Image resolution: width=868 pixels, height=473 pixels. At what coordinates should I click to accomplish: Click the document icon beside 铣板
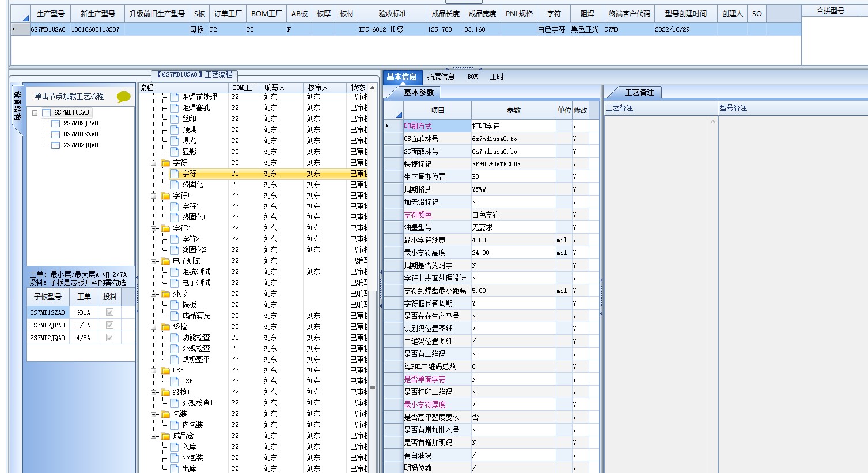tap(175, 304)
